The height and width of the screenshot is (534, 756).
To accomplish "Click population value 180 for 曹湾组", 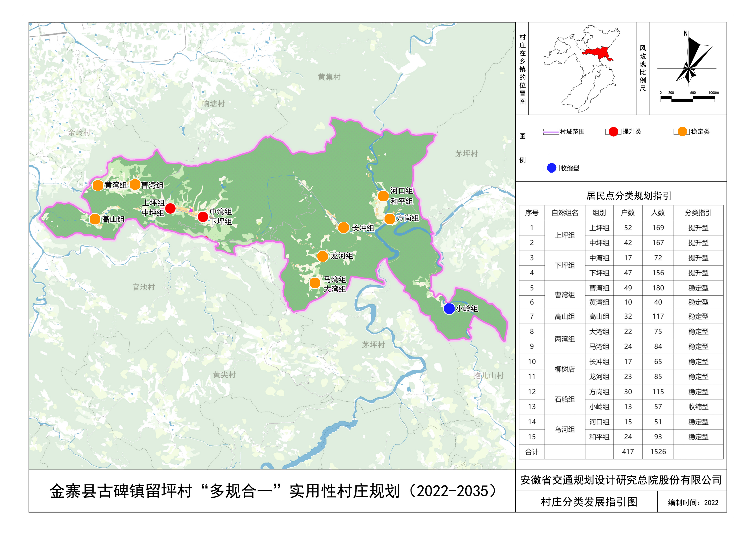I will (x=658, y=288).
